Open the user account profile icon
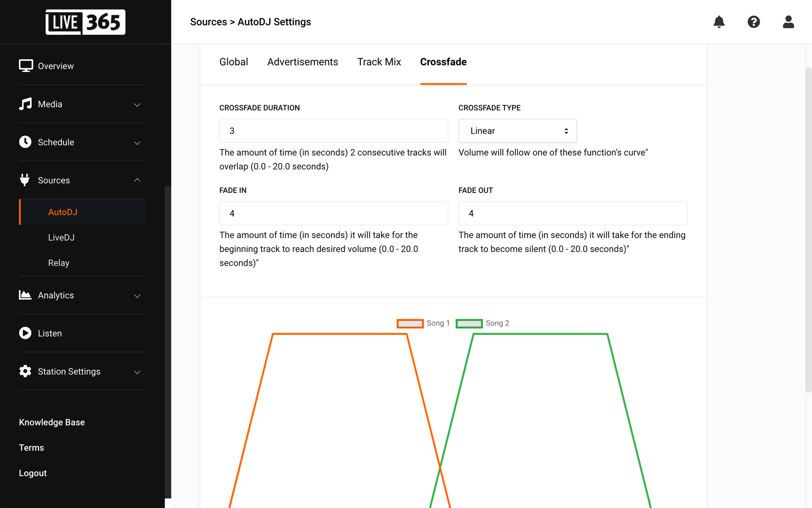This screenshot has height=508, width=812. pos(788,22)
